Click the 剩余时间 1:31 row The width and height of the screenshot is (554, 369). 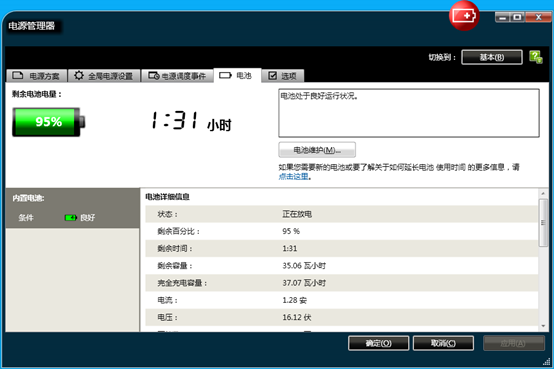click(341, 248)
